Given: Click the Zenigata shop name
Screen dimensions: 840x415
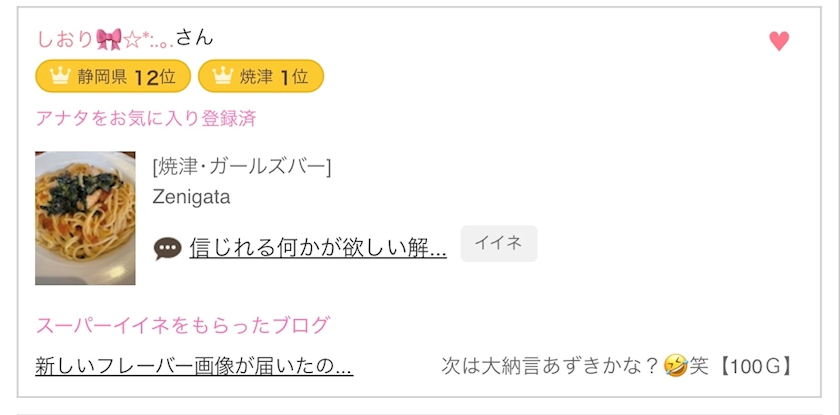Looking at the screenshot, I should tap(191, 197).
